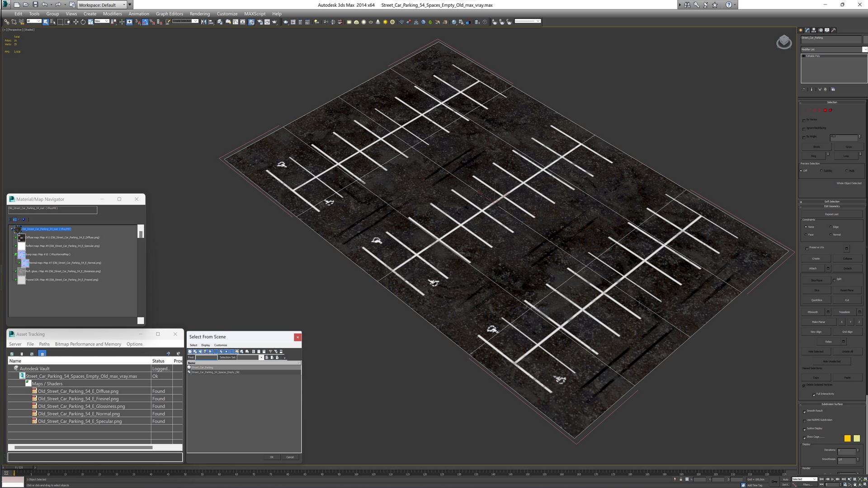
Task: Open the Hierarchy command panel tab
Action: pyautogui.click(x=814, y=30)
